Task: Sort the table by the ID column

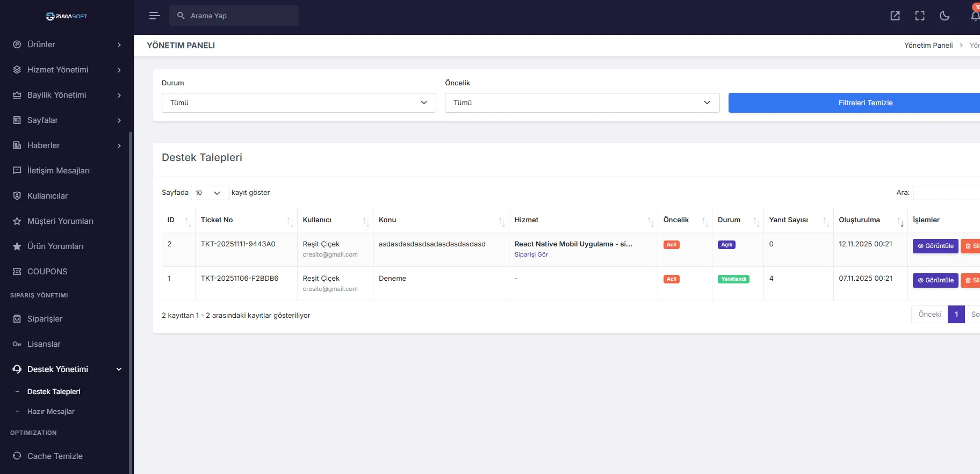Action: (x=178, y=220)
